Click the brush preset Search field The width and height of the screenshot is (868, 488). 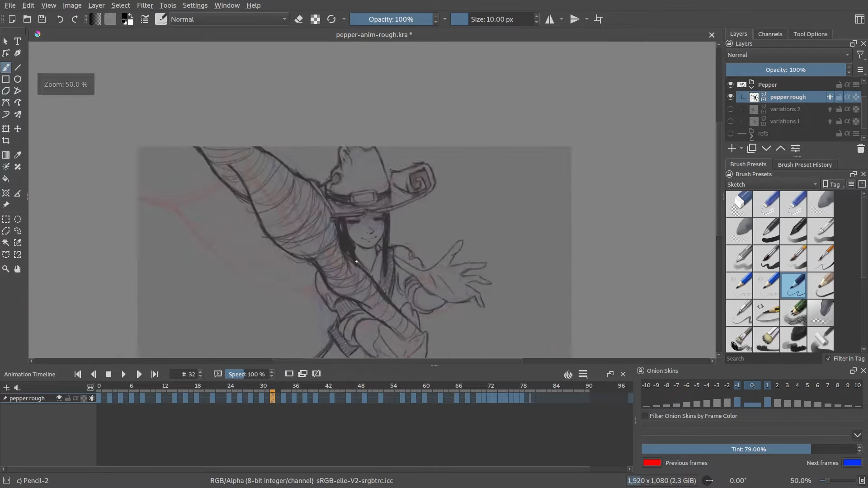pos(774,358)
